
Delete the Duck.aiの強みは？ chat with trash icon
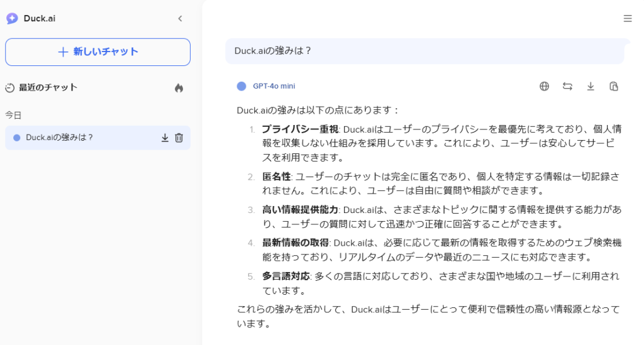click(x=179, y=138)
